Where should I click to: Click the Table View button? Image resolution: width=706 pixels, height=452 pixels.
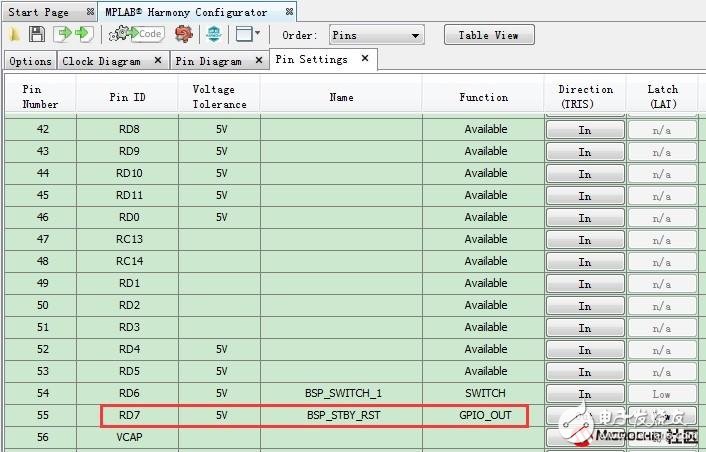coord(489,35)
